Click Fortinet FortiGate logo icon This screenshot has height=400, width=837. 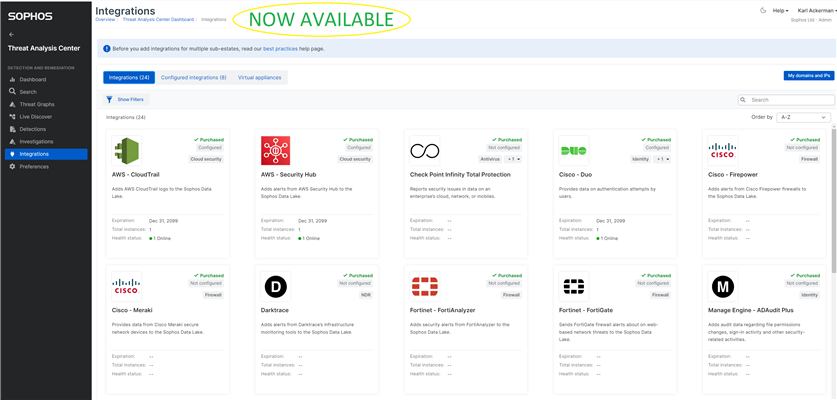click(x=574, y=287)
